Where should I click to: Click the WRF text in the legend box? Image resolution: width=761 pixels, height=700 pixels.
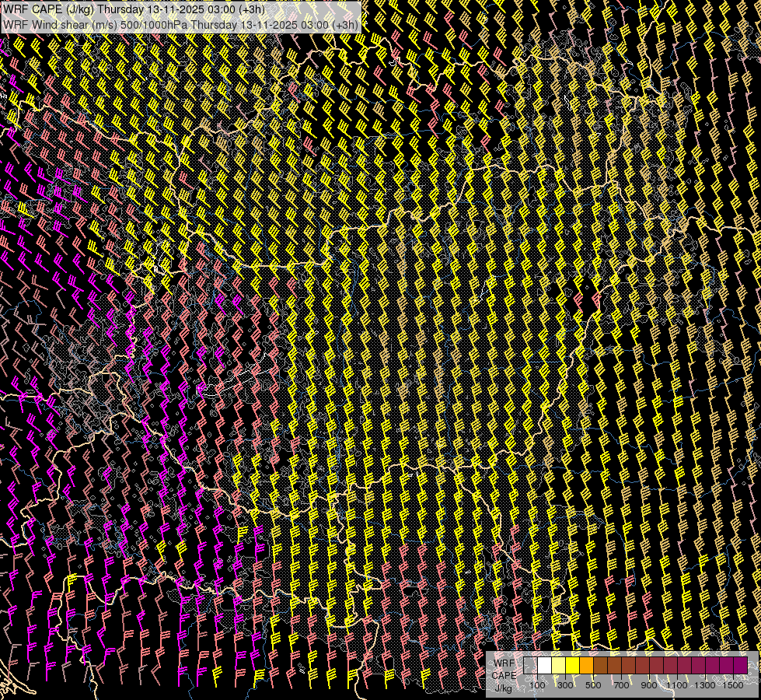coord(504,663)
